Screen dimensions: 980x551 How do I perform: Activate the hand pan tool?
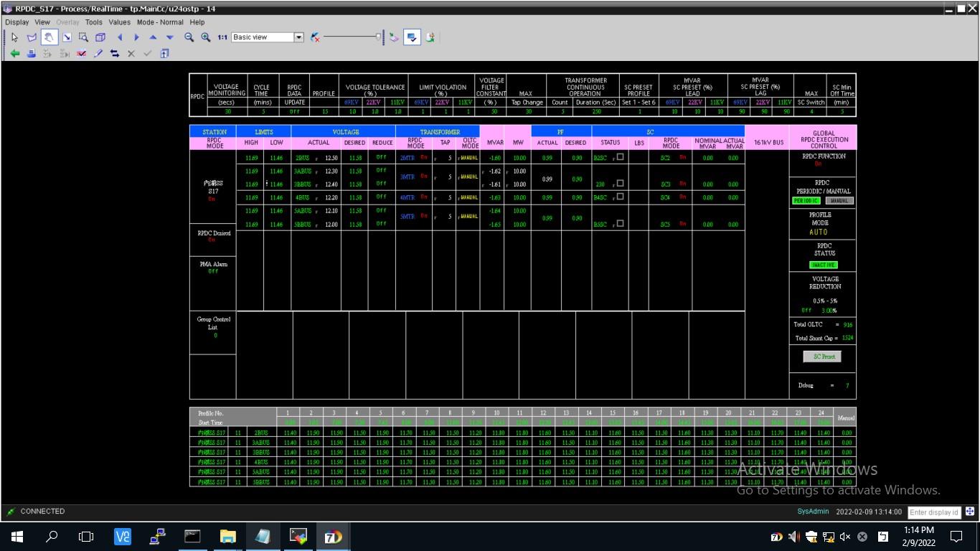coord(49,37)
